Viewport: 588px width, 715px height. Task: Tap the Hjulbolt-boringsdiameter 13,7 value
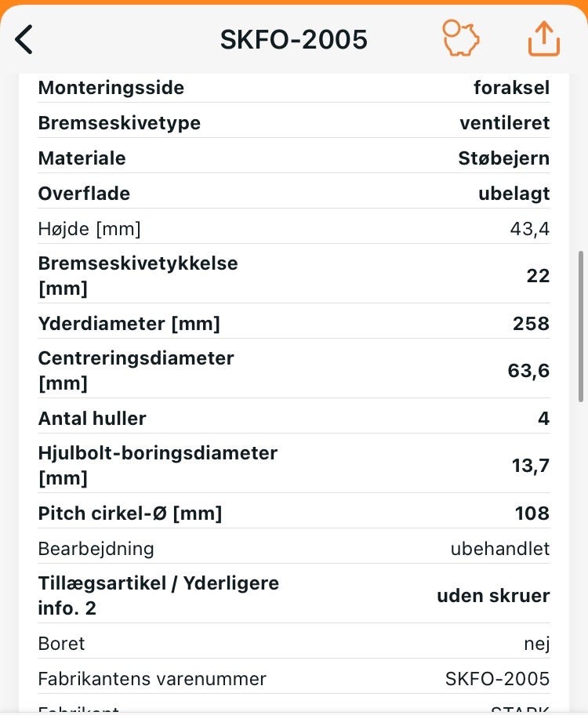[x=530, y=466]
